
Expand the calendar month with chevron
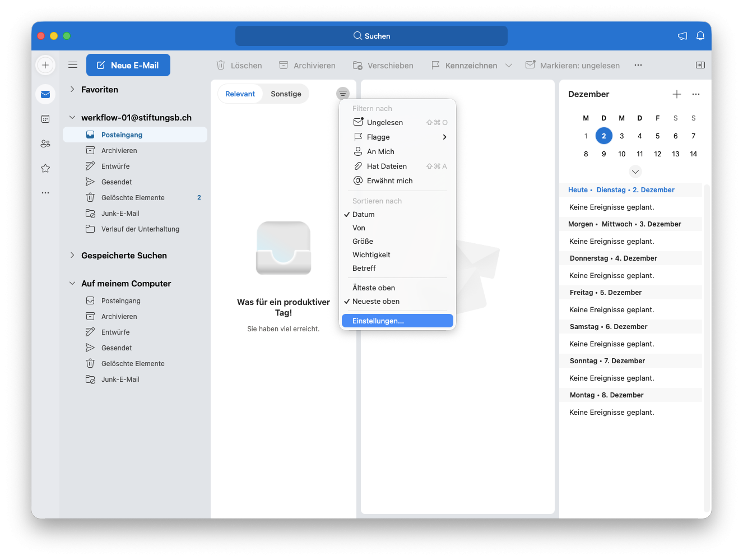point(635,172)
